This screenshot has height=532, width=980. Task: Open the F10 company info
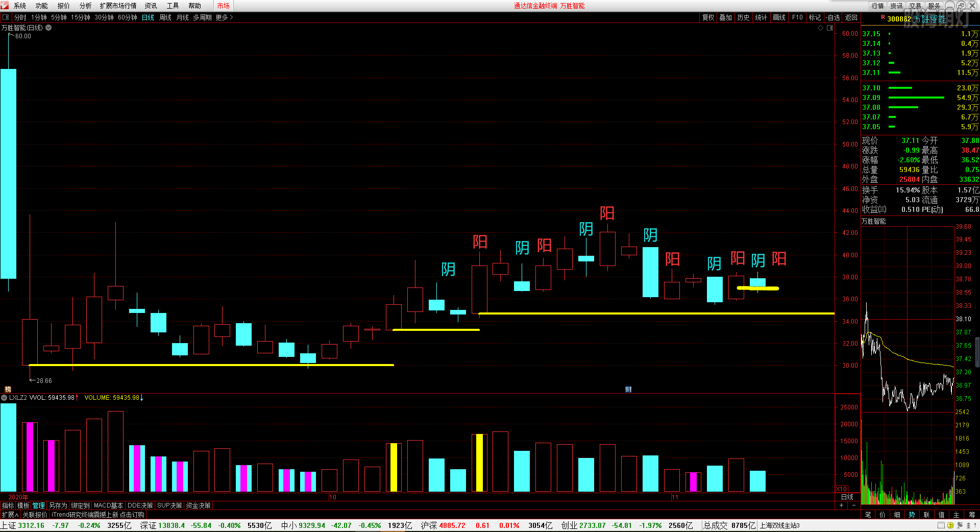[797, 17]
